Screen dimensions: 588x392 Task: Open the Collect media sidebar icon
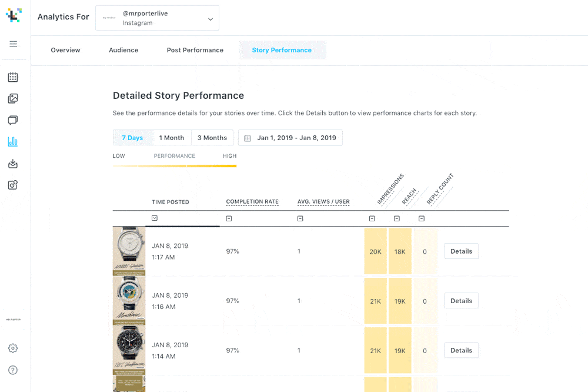click(13, 164)
